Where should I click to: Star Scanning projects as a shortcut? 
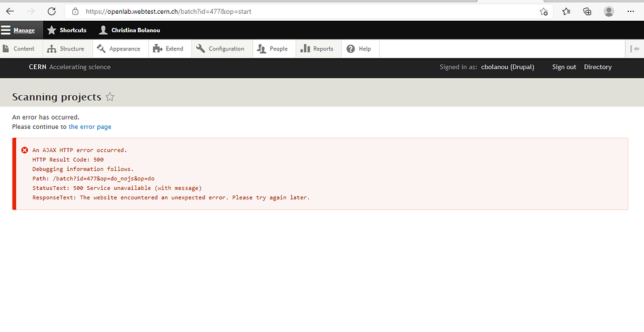tap(110, 97)
